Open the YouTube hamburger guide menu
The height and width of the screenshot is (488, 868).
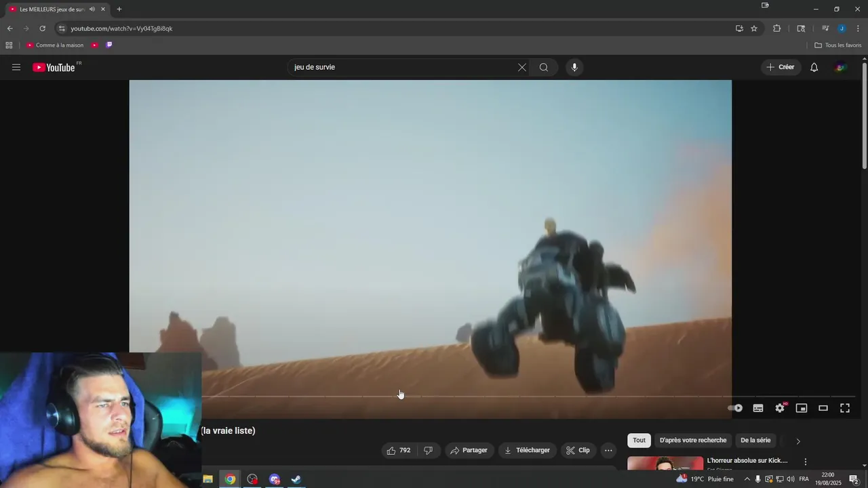point(16,67)
